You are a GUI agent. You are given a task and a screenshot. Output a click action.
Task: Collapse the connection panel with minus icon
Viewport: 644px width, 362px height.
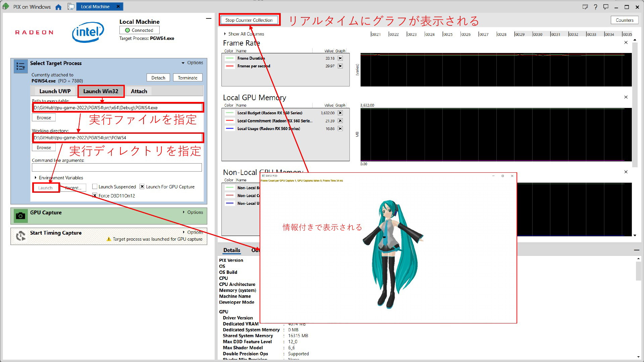coord(208,18)
